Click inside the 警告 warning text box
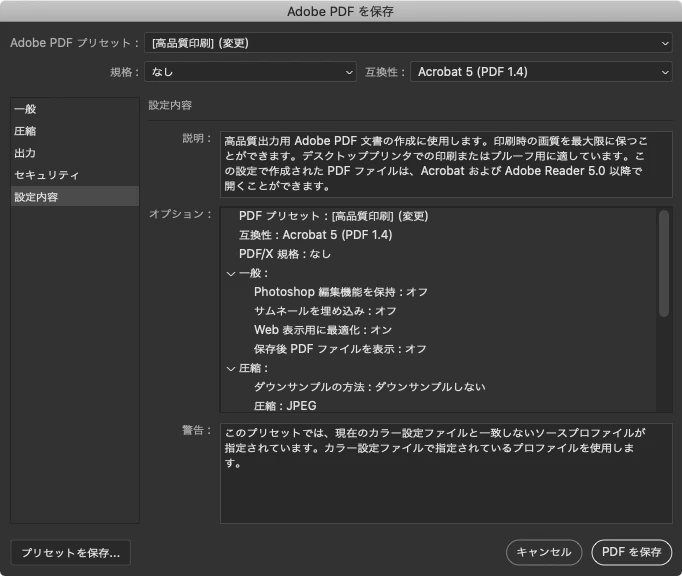The width and height of the screenshot is (682, 576). click(446, 473)
